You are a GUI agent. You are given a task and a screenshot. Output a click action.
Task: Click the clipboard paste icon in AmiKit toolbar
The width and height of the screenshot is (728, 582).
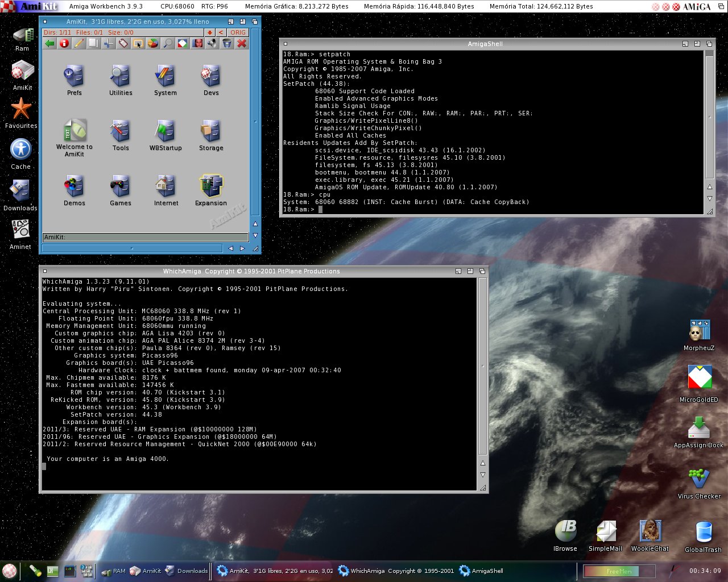click(123, 43)
